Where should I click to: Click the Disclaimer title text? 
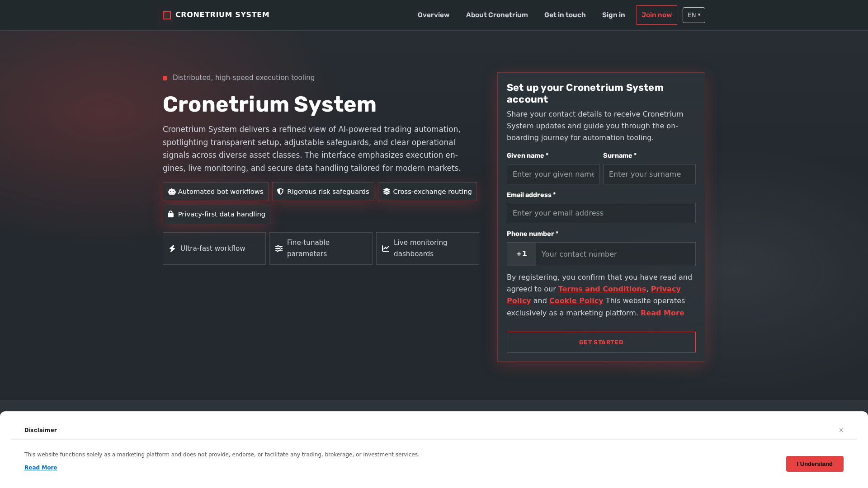(x=41, y=430)
